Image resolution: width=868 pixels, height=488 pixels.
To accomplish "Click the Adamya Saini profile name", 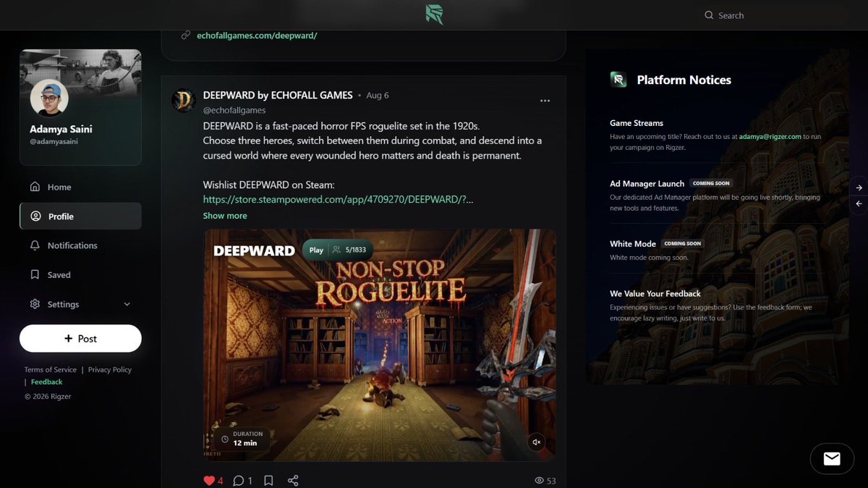I will (x=61, y=129).
